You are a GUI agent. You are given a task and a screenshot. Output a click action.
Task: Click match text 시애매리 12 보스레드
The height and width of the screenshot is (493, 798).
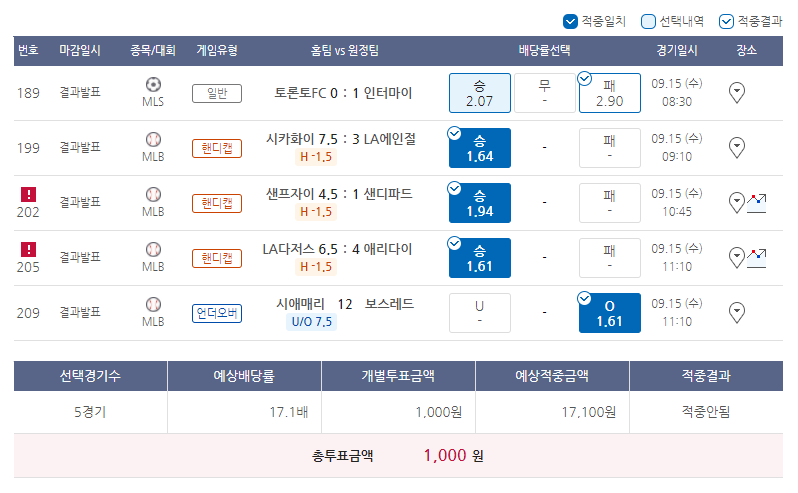coord(345,304)
